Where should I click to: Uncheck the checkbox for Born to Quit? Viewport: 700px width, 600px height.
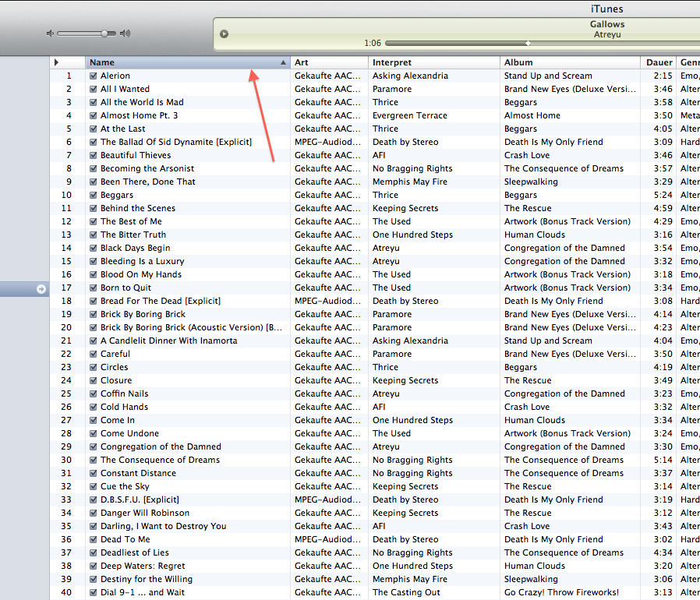pos(94,288)
